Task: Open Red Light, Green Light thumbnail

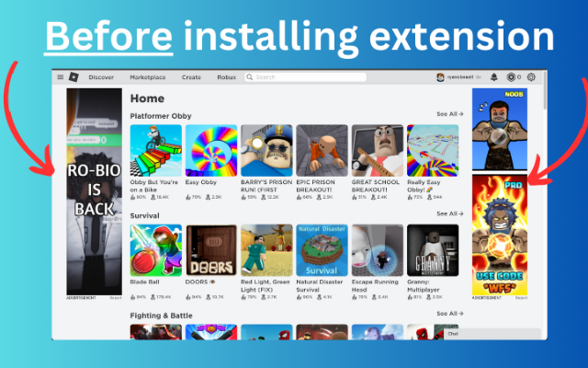Action: [x=266, y=250]
